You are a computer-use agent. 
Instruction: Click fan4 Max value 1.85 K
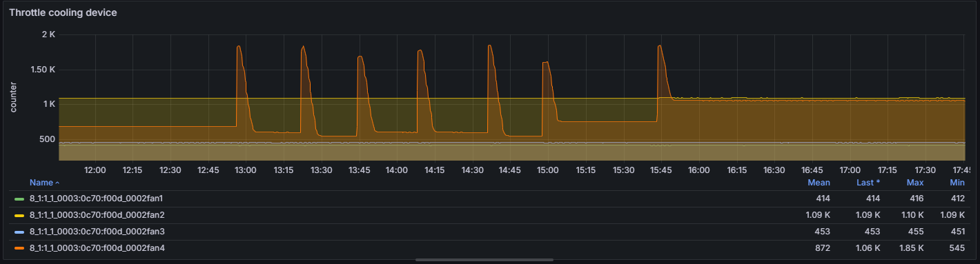point(911,248)
